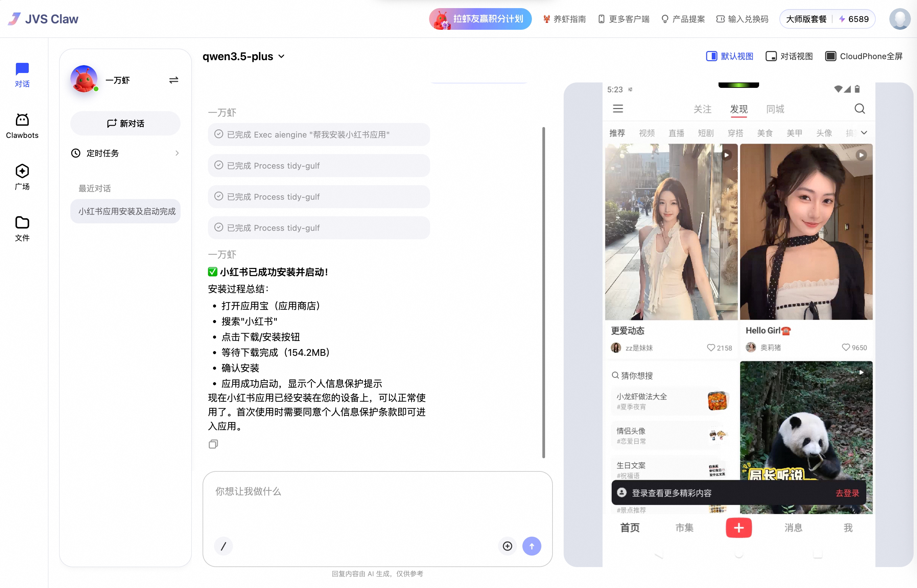Image resolution: width=917 pixels, height=588 pixels.
Task: Click the 拉虾友赢积分计划 banner button
Action: point(480,19)
